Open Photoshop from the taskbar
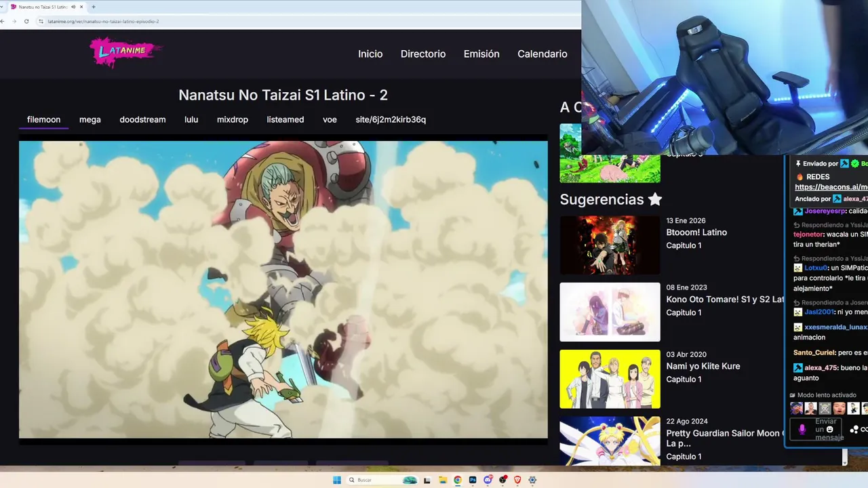868x488 pixels. coord(473,480)
